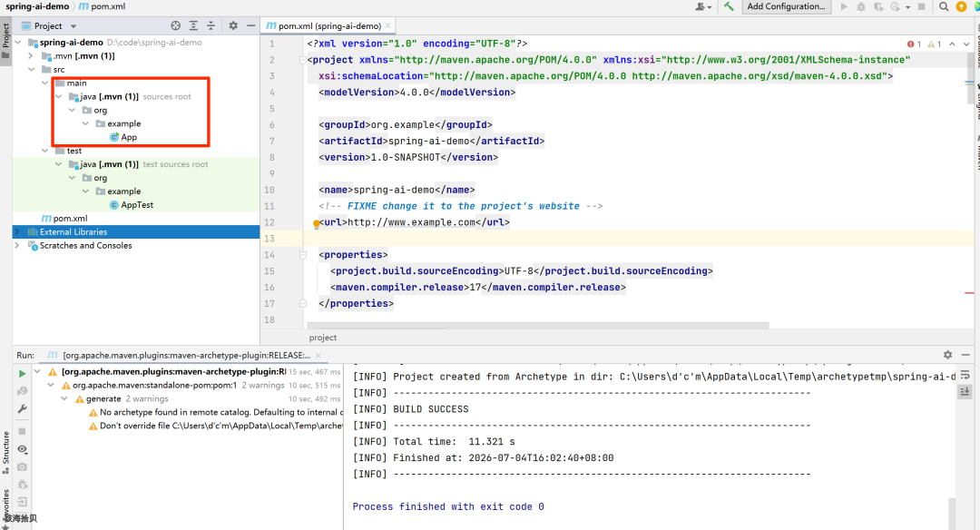Open Run panel gear settings
Viewport: 980px width, 530px height.
coord(947,354)
